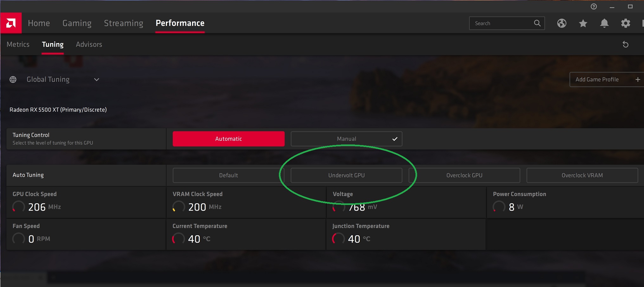
Task: Maximize the Radeon Software window
Action: point(630,7)
